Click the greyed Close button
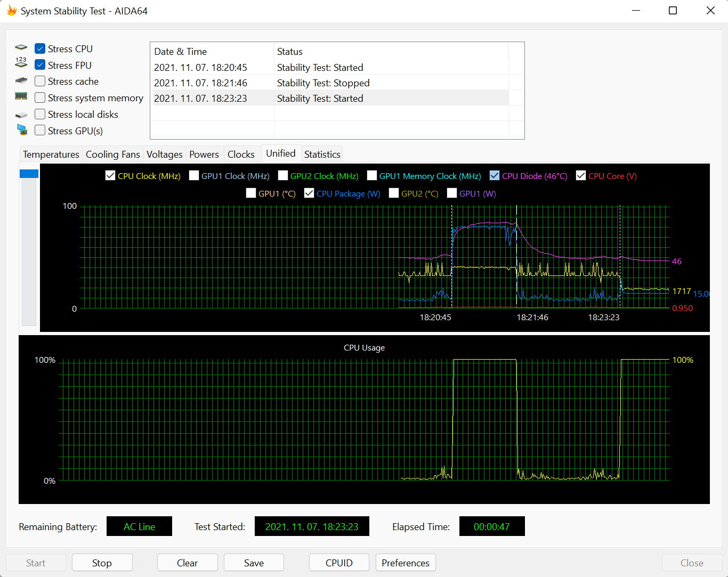The width and height of the screenshot is (728, 577). pyautogui.click(x=692, y=563)
